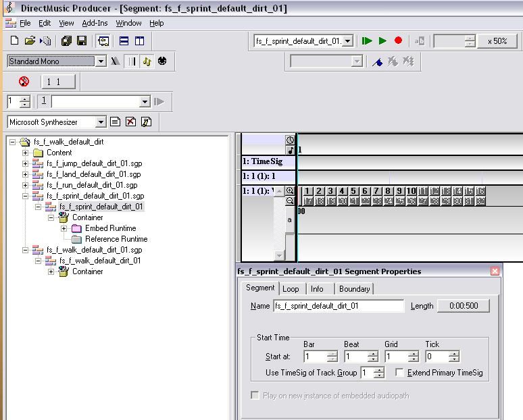Click variation button 10 in the track

(412, 191)
